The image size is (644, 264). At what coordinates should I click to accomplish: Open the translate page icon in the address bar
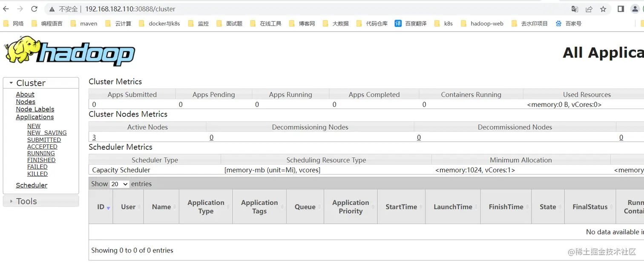[x=575, y=9]
